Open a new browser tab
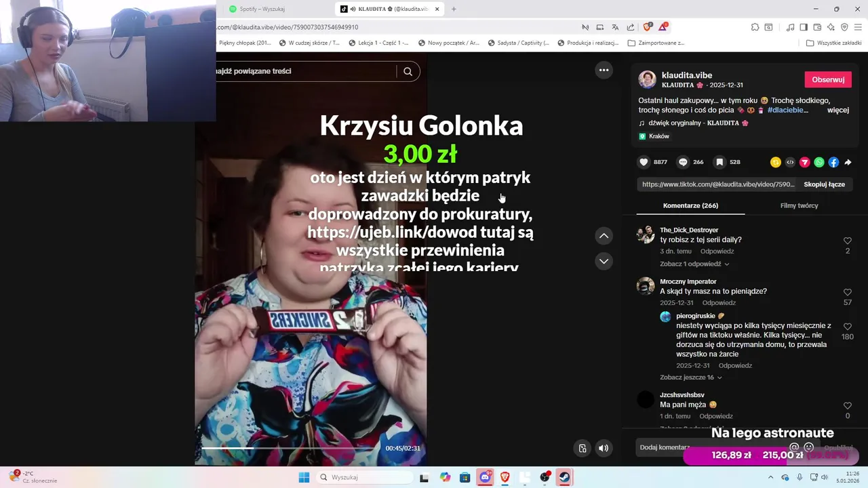 pyautogui.click(x=454, y=9)
